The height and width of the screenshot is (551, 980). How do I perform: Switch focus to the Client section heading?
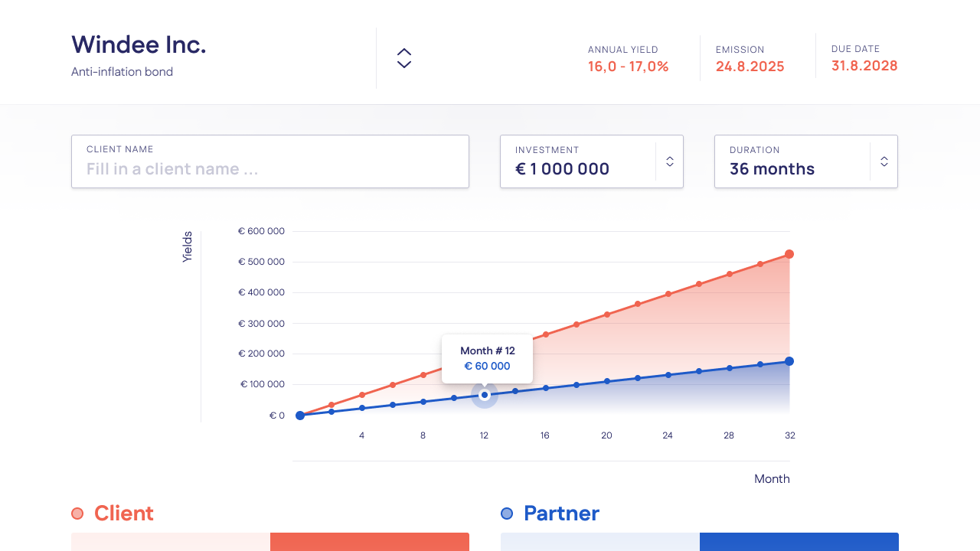(123, 514)
